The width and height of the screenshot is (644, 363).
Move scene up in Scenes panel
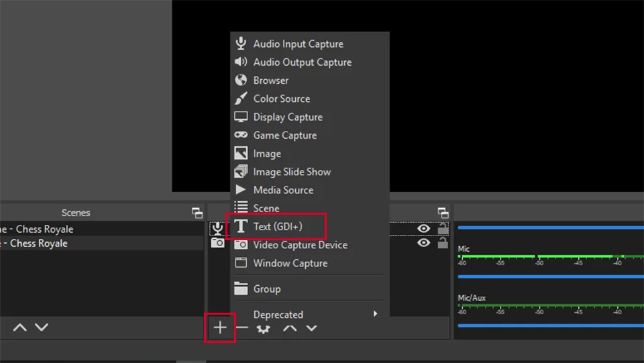19,327
